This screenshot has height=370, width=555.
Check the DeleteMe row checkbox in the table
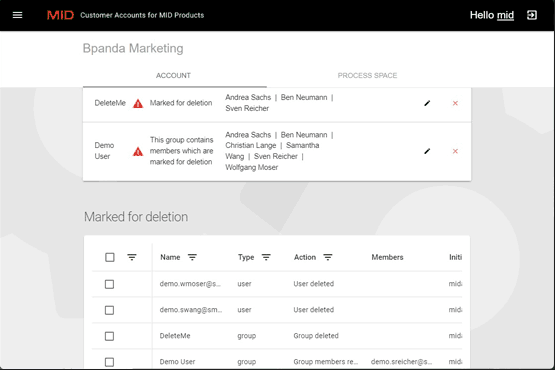tap(109, 336)
